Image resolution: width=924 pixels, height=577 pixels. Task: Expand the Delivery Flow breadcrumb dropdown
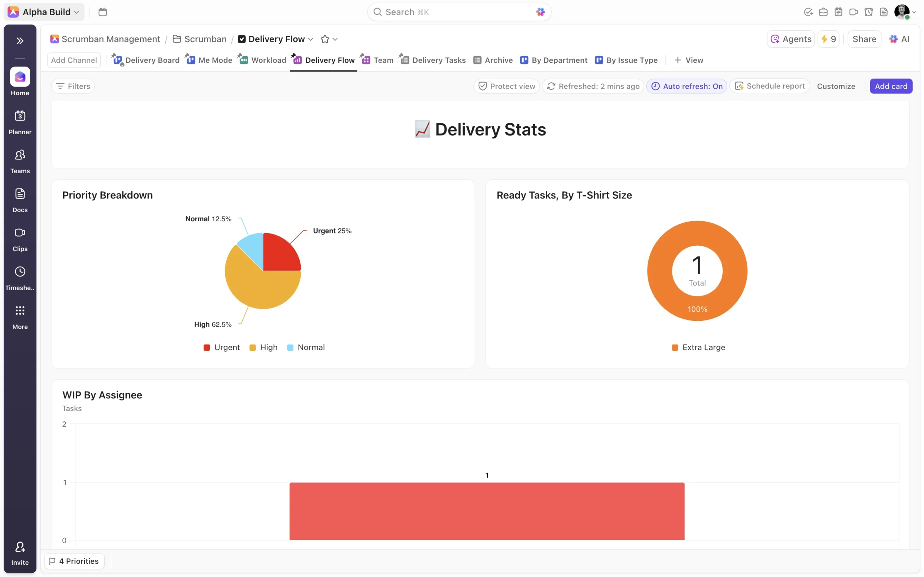(310, 39)
